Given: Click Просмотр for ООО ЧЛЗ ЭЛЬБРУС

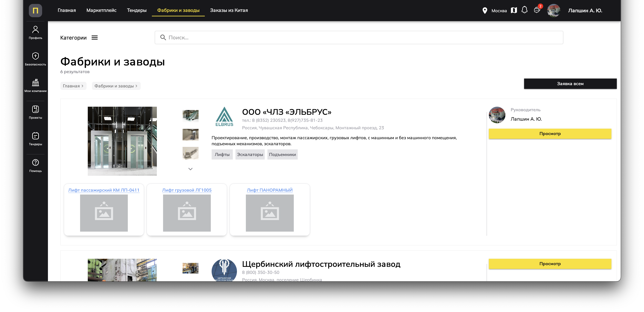Looking at the screenshot, I should click(x=550, y=134).
